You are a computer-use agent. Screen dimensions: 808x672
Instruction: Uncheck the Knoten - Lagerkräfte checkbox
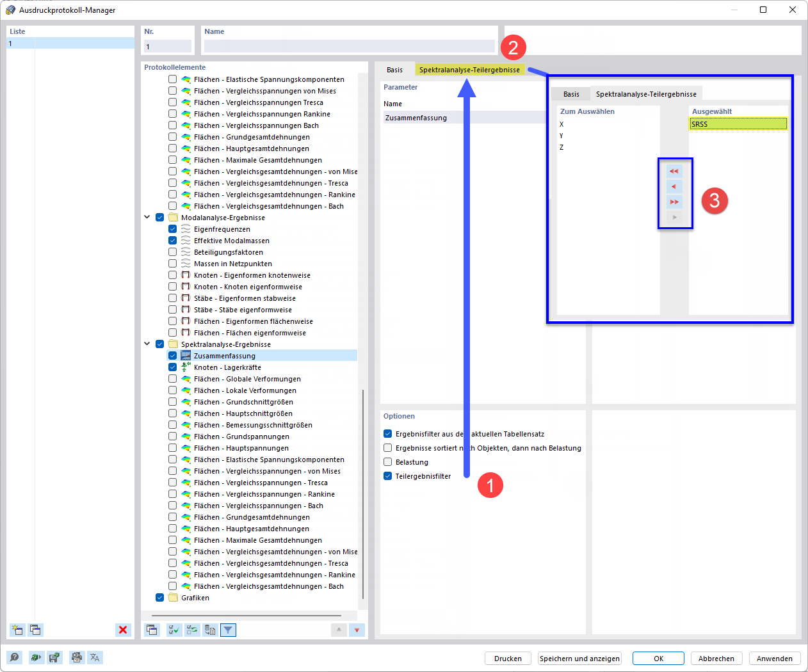click(172, 367)
